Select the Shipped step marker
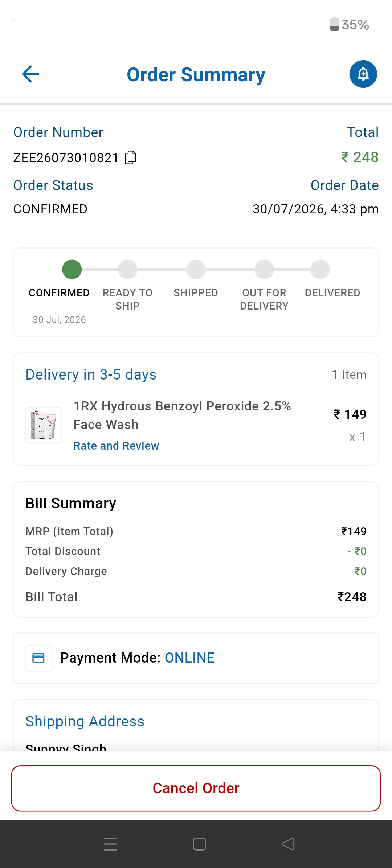Image resolution: width=392 pixels, height=868 pixels. tap(196, 269)
